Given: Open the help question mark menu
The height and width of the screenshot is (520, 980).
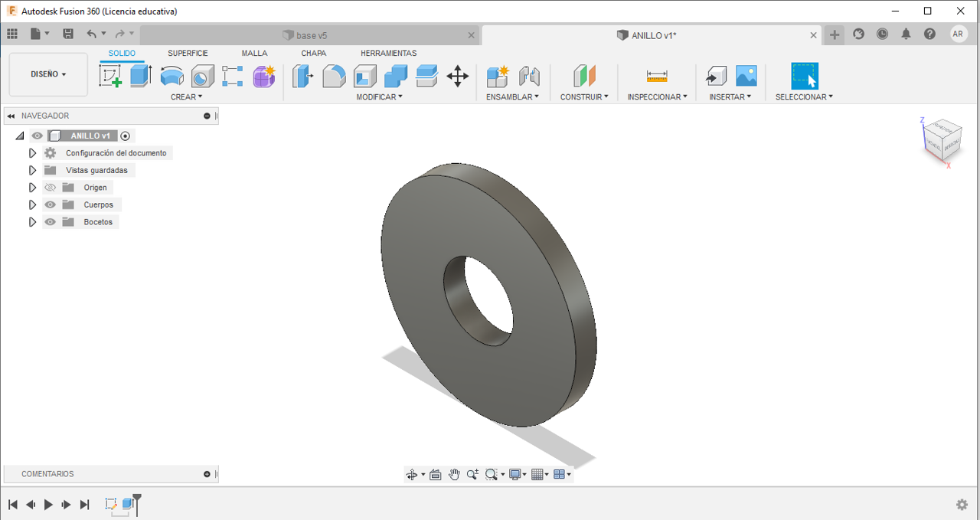Looking at the screenshot, I should (929, 34).
